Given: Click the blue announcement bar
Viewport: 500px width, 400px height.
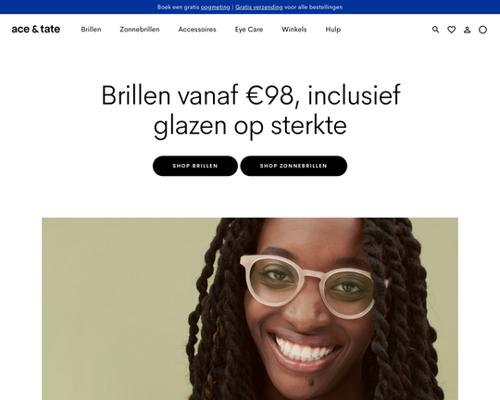Looking at the screenshot, I should click(x=250, y=7).
